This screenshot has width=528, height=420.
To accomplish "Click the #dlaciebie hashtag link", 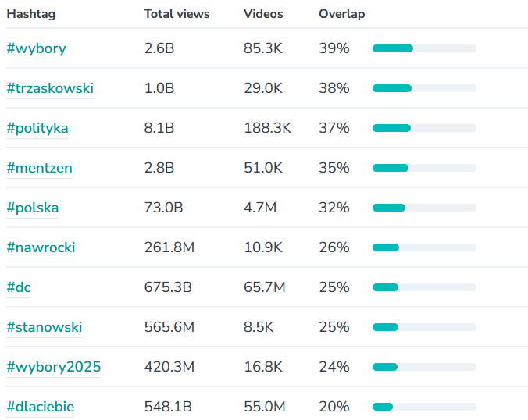I will click(x=41, y=407).
